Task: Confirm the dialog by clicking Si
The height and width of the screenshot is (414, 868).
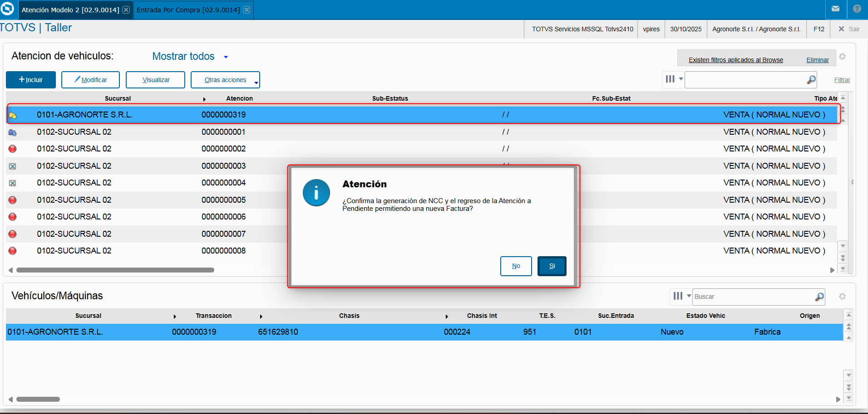Action: coord(552,266)
